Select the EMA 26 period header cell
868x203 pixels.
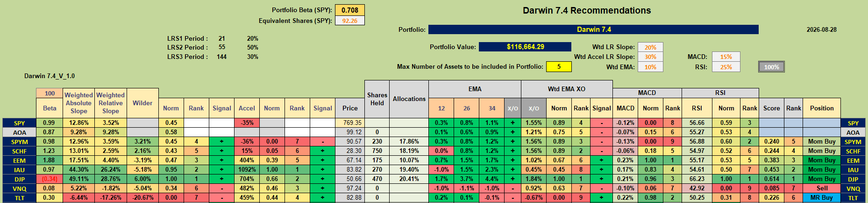pyautogui.click(x=467, y=108)
